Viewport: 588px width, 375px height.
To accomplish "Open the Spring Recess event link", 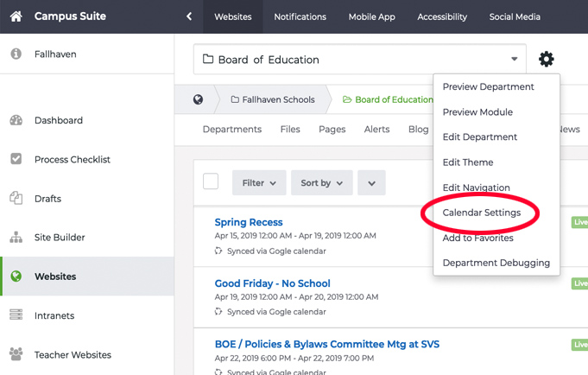I will point(249,222).
